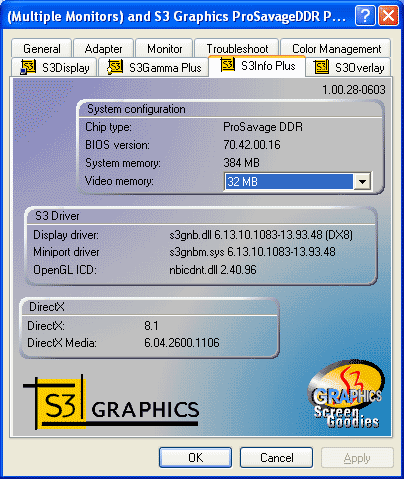Screen dimensions: 404x479
Task: Select the 32 MB combo box field
Action: click(x=298, y=182)
